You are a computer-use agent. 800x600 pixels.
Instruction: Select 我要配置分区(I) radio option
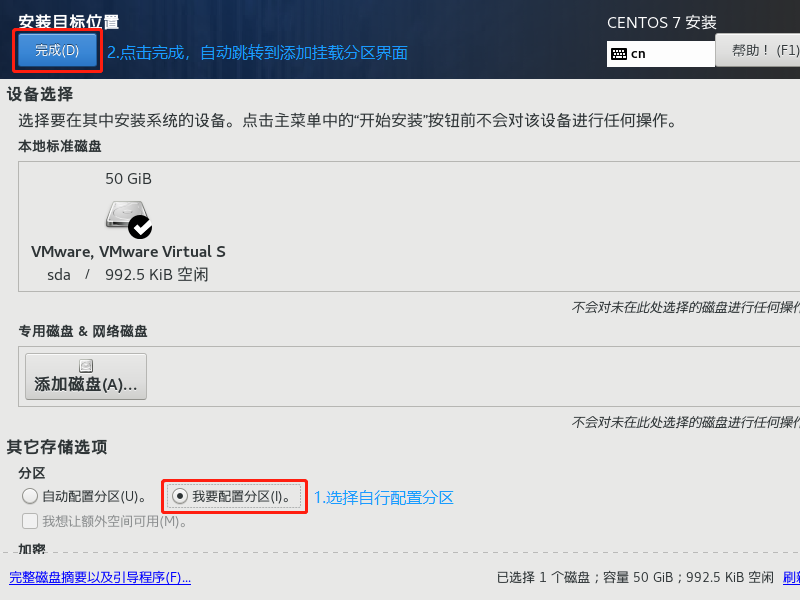click(x=180, y=496)
